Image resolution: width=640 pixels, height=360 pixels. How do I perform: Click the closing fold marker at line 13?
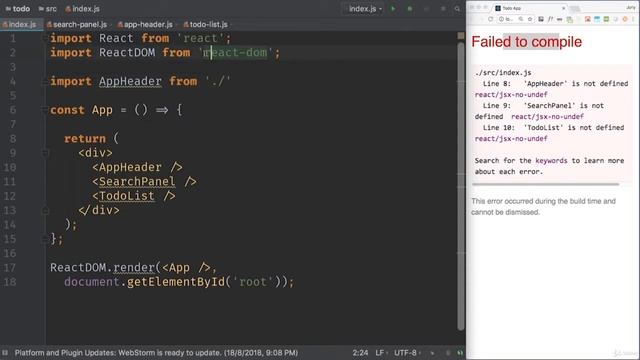[x=45, y=211]
